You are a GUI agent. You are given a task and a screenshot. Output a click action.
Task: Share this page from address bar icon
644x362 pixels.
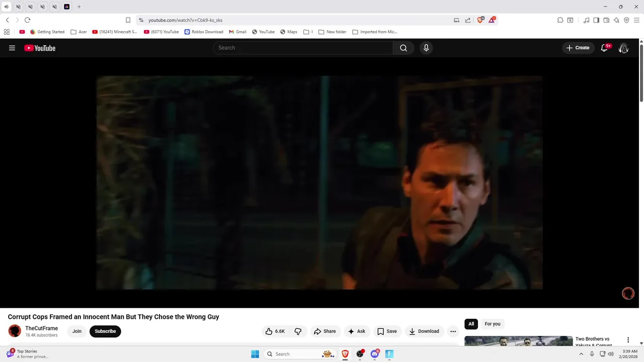tap(468, 20)
